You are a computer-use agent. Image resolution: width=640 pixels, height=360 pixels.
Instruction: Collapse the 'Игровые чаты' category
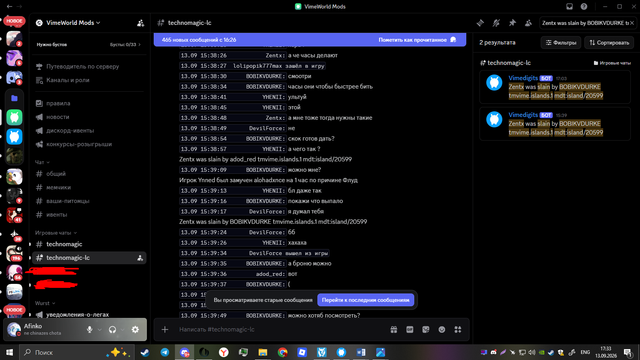click(56, 233)
